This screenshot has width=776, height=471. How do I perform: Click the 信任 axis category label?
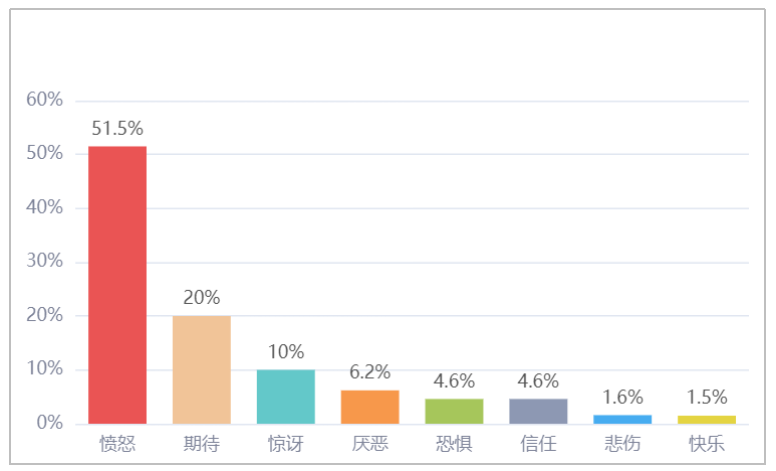click(x=538, y=444)
